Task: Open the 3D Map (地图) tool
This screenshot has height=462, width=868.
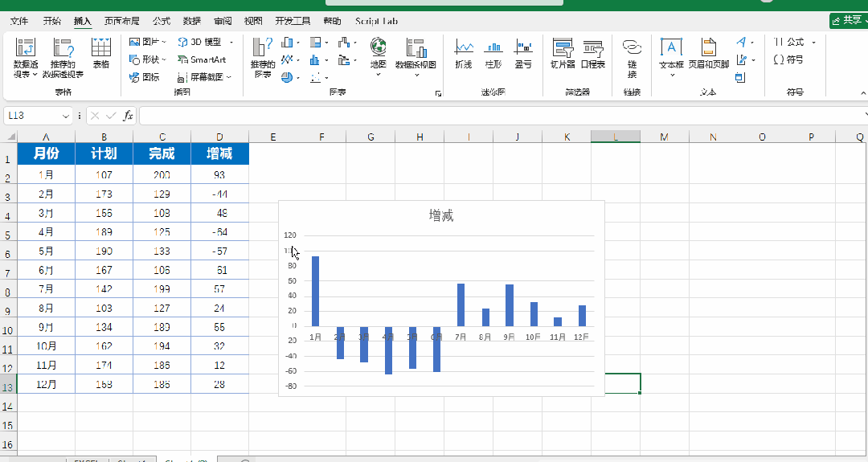Action: (x=378, y=57)
